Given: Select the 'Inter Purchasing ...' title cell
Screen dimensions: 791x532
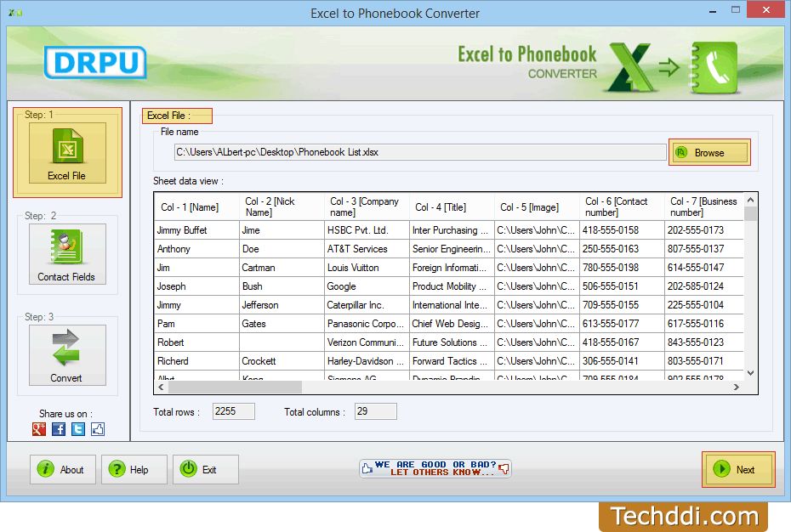Looking at the screenshot, I should (452, 230).
